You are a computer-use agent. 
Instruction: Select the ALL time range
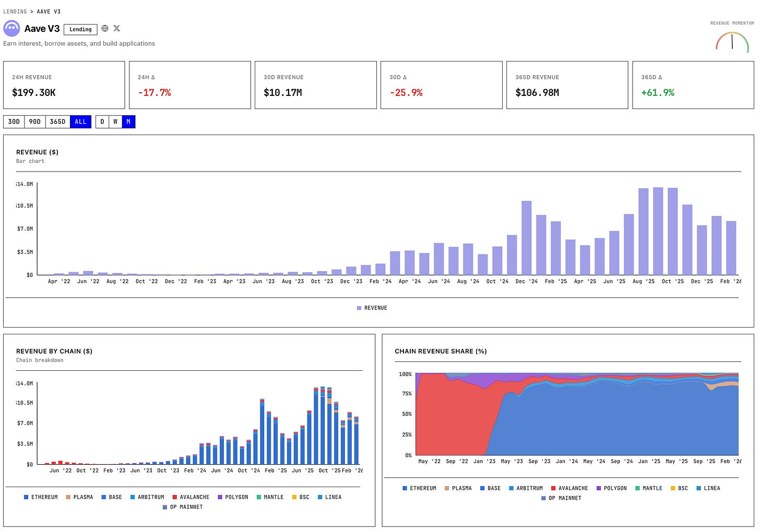click(x=80, y=122)
